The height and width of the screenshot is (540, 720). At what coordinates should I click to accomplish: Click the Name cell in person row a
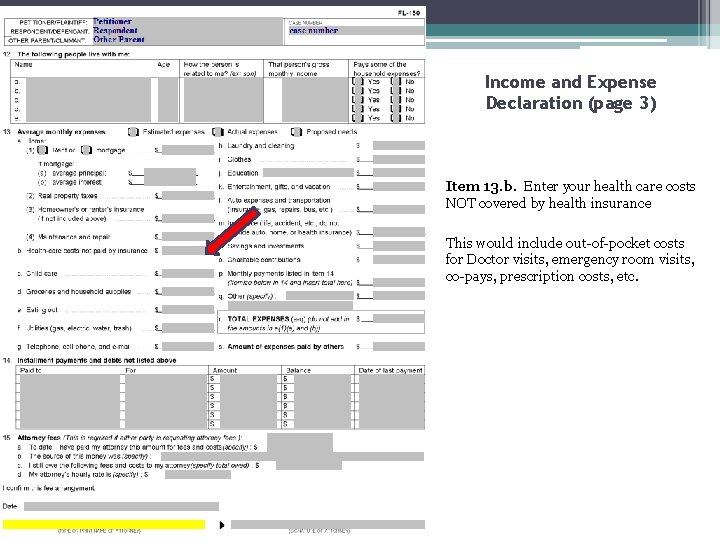[89, 82]
